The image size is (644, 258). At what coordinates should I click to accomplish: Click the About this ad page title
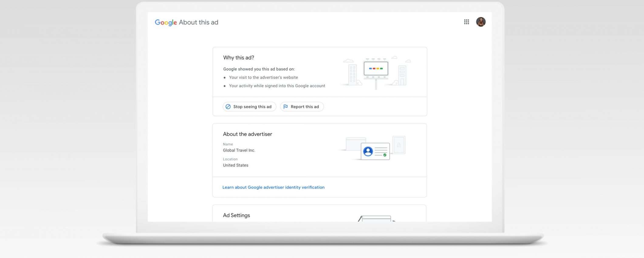[x=198, y=23]
